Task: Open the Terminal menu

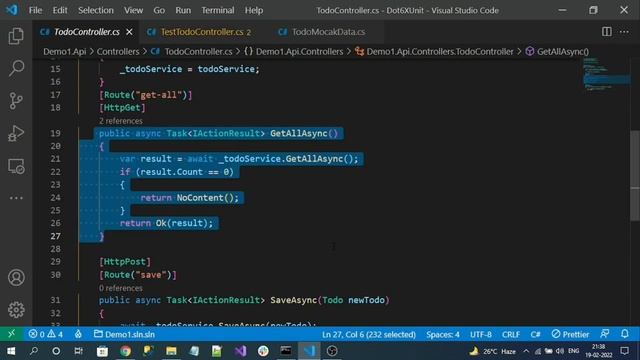Action: click(x=218, y=10)
